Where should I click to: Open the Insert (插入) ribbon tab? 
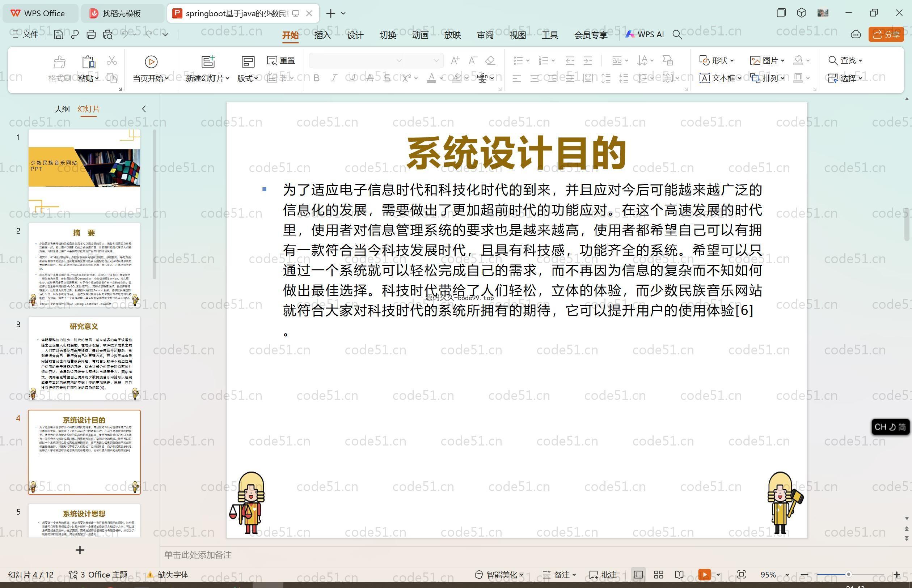(322, 35)
